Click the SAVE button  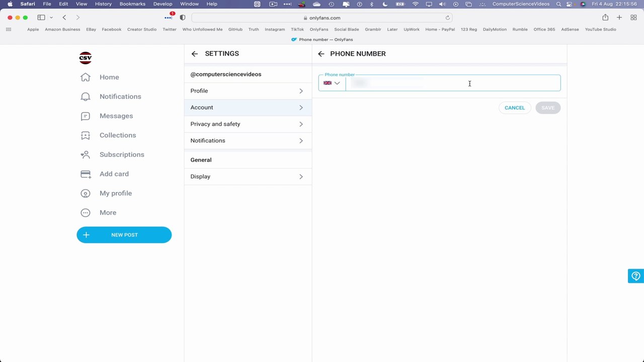click(x=548, y=108)
